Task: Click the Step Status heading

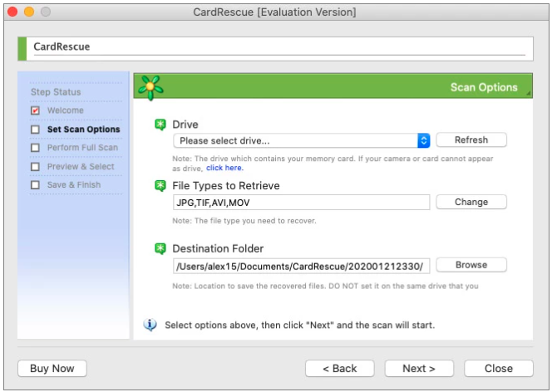Action: (x=56, y=92)
